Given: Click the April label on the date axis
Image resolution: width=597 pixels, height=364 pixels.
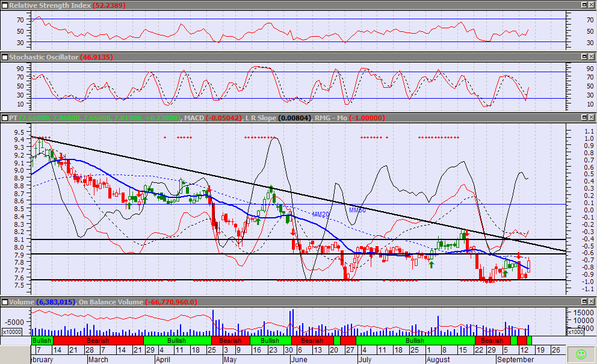Looking at the screenshot, I should point(163,359).
